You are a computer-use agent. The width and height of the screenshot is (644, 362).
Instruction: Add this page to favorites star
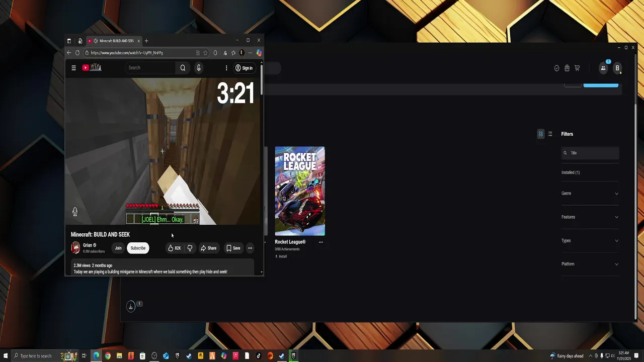(x=205, y=53)
